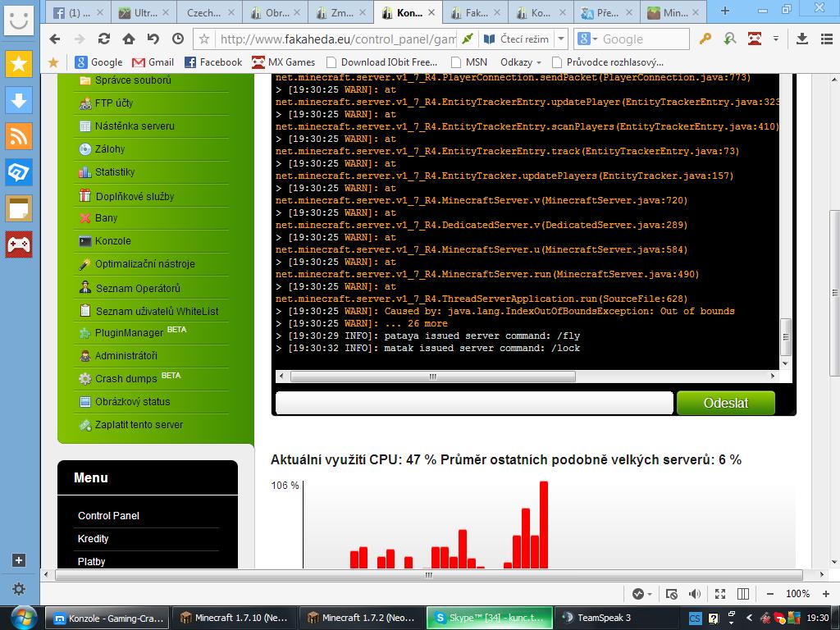
Task: Close the active Kon... tab
Action: 431,12
